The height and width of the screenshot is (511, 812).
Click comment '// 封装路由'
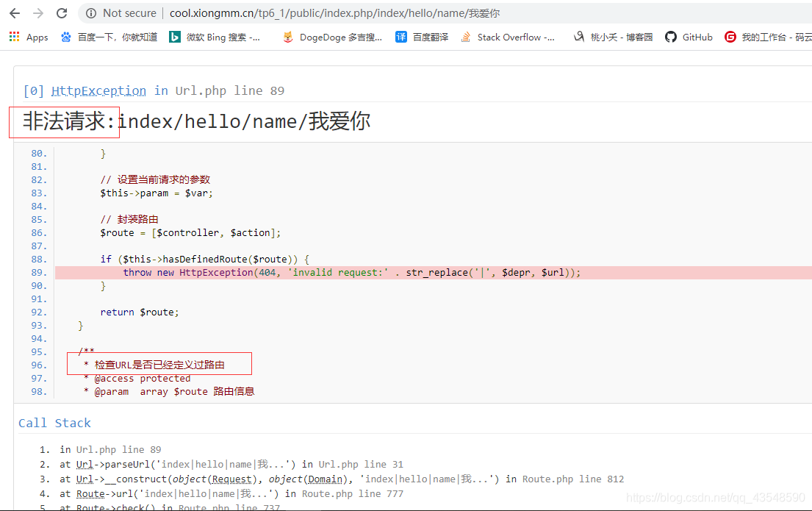click(x=129, y=219)
